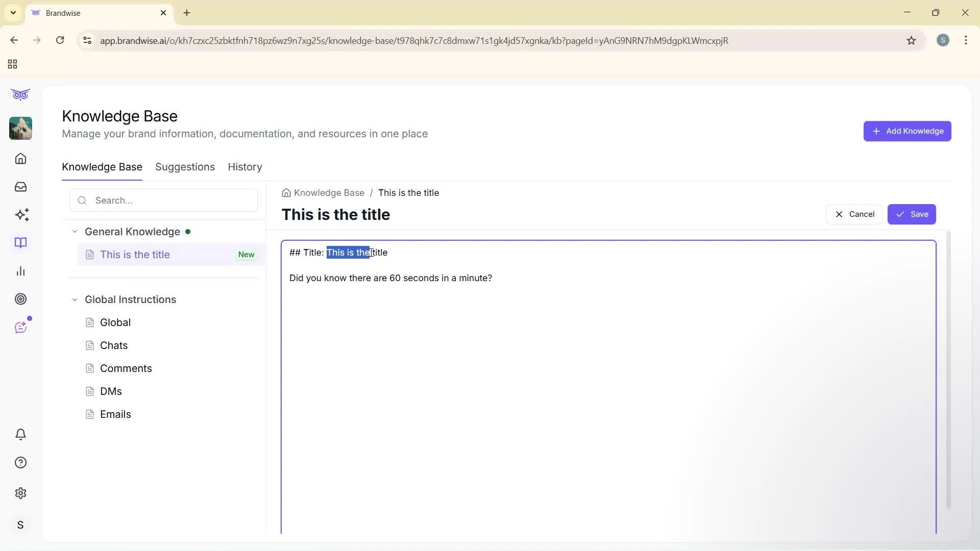Open the browser tab search dropdown
Viewport: 980px width, 551px height.
coord(13,13)
